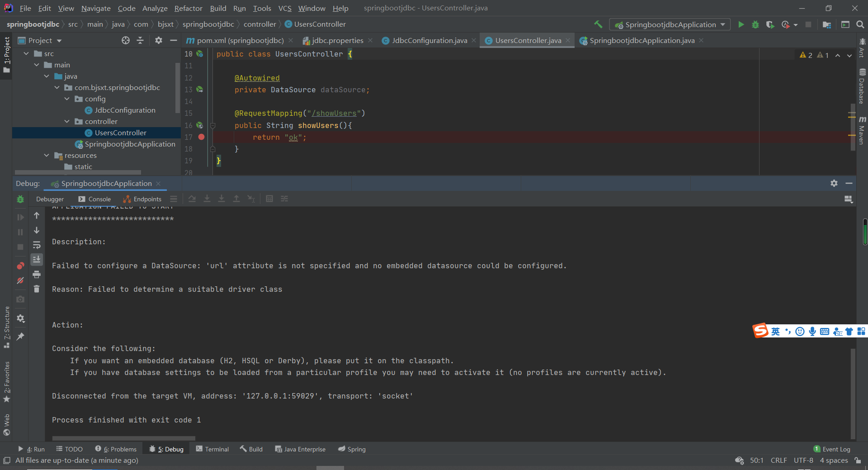Open Maven side panel
This screenshot has height=470, width=868.
[862, 130]
